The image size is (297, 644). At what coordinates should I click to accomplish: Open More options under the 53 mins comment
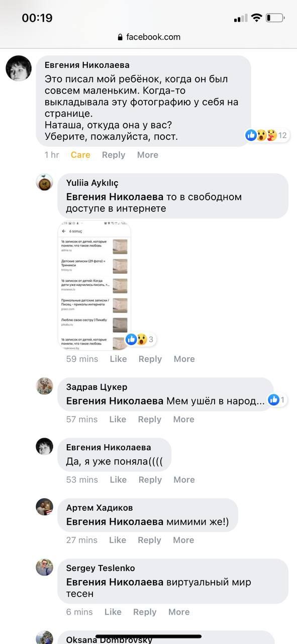pos(184,479)
